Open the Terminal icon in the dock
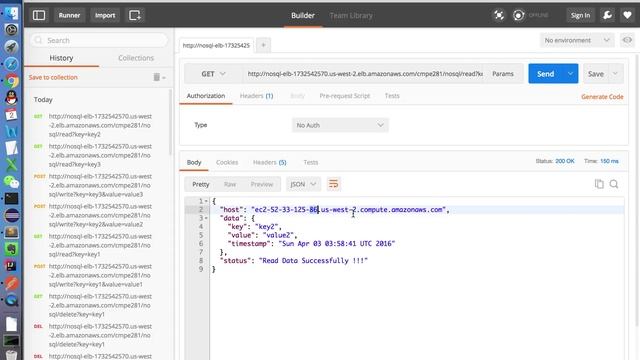Image resolution: width=640 pixels, height=360 pixels. pyautogui.click(x=11, y=199)
